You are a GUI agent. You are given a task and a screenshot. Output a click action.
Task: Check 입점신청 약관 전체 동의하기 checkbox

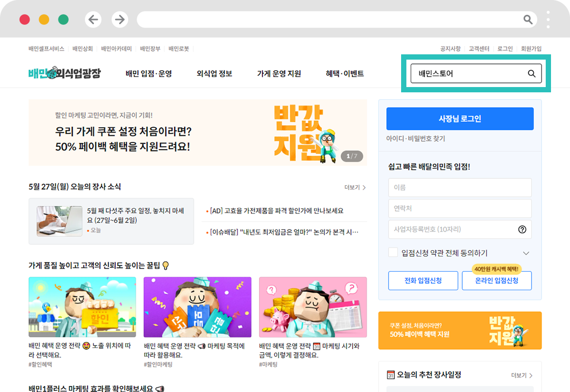click(x=393, y=253)
